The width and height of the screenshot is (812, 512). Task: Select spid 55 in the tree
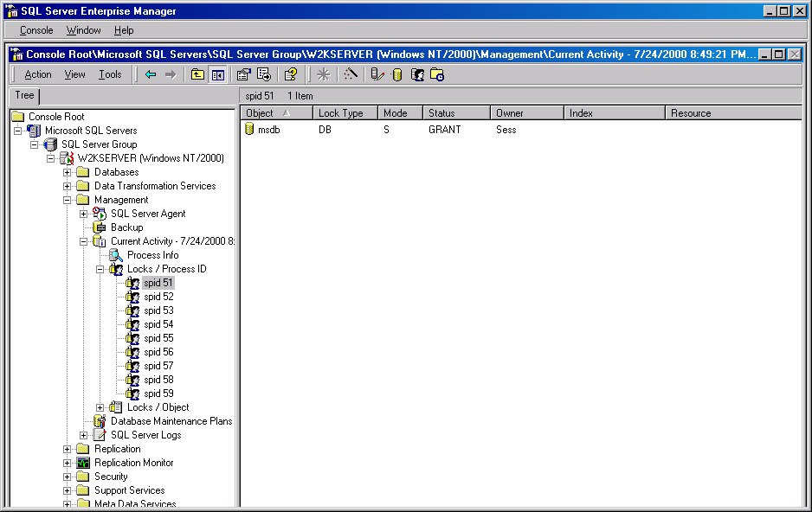coord(158,338)
